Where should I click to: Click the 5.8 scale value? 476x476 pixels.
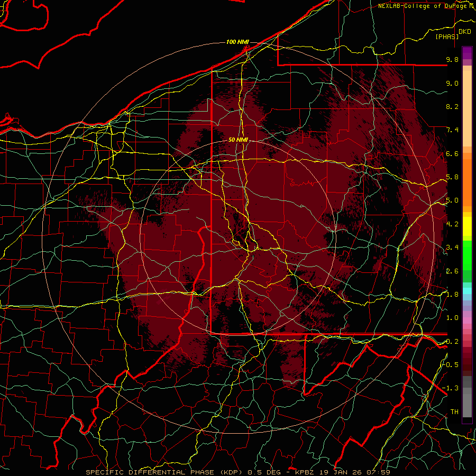[x=452, y=177]
